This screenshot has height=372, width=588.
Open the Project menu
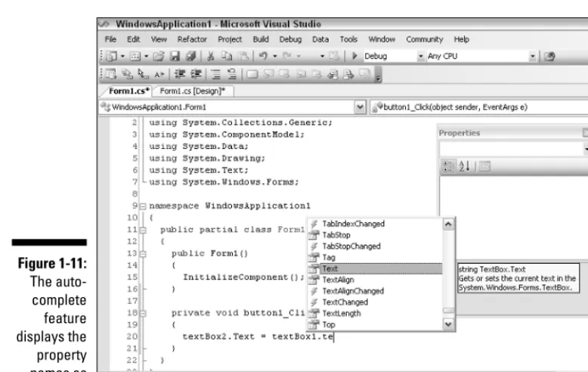click(230, 39)
